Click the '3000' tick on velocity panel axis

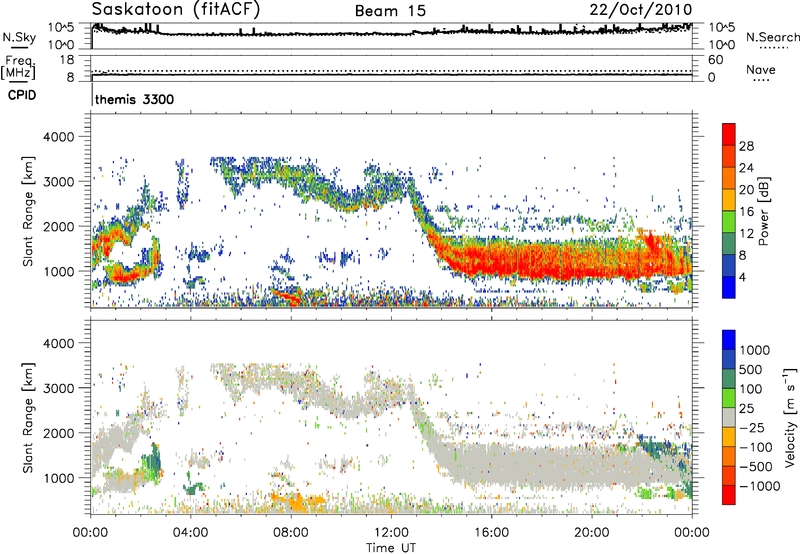click(x=59, y=388)
